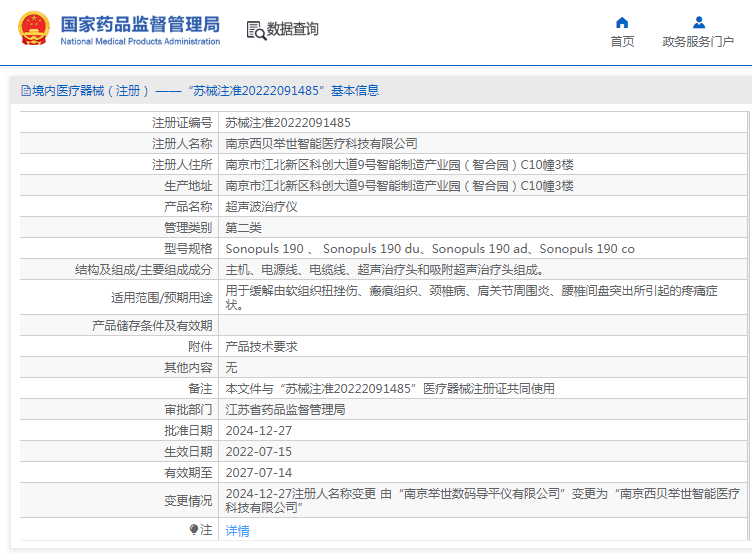Click the 备注 row label
Screen dimensions: 752x553
point(200,388)
